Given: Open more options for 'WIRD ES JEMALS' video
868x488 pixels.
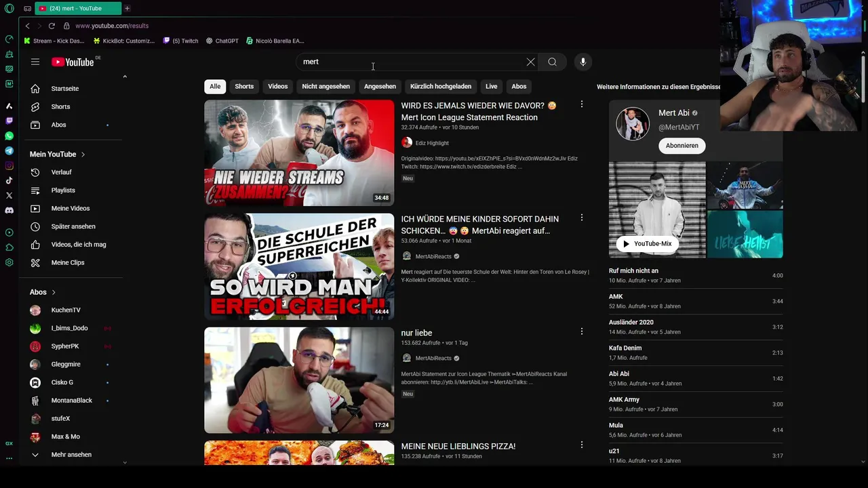Looking at the screenshot, I should coord(581,104).
